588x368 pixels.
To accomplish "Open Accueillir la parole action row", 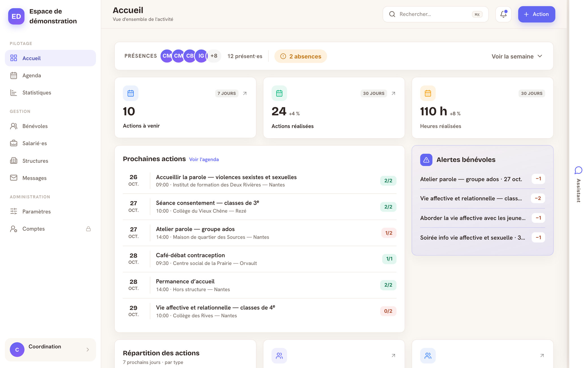I will click(260, 181).
